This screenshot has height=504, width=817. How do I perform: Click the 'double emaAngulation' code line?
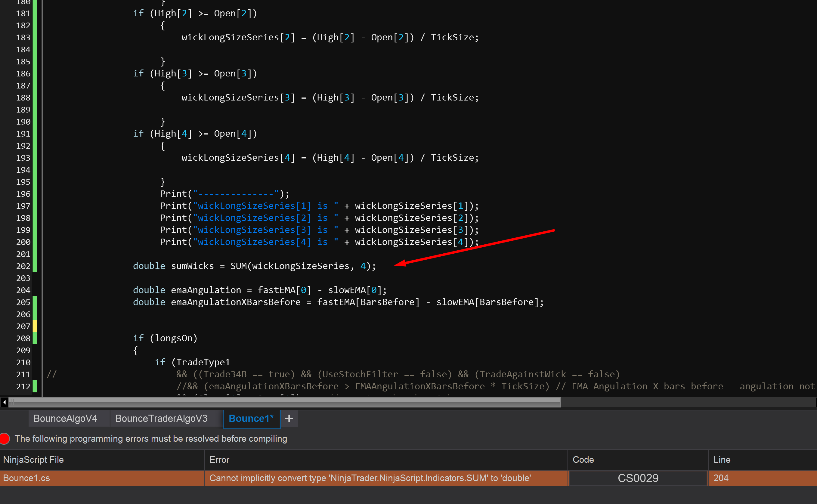point(260,290)
